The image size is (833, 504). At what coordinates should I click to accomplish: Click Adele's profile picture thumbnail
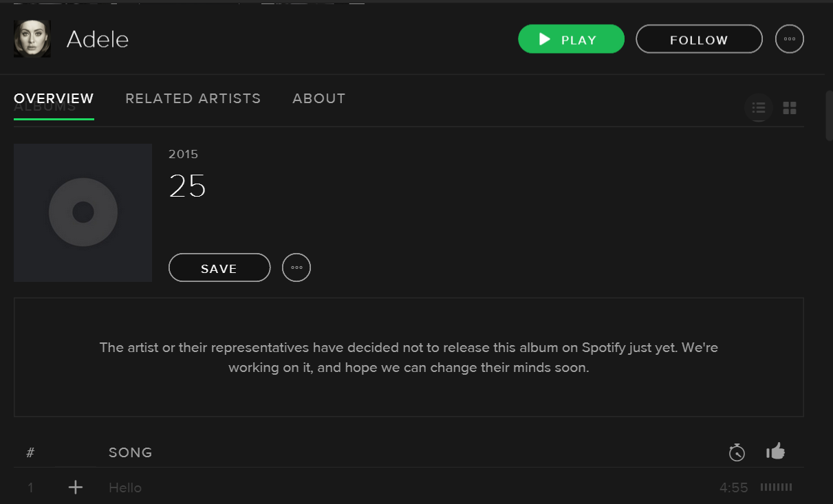32,39
